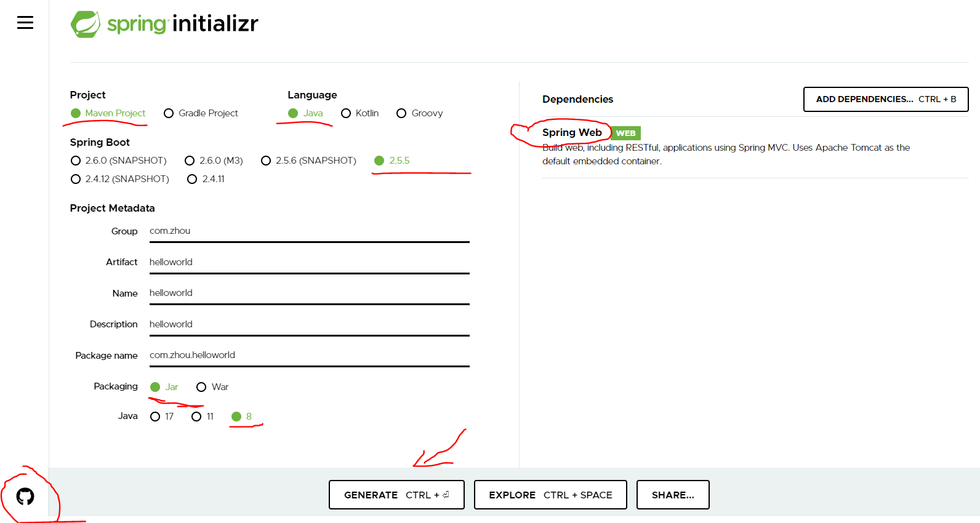Click the Spring Web dependency title
Viewport: 980px width, 523px height.
click(x=572, y=132)
